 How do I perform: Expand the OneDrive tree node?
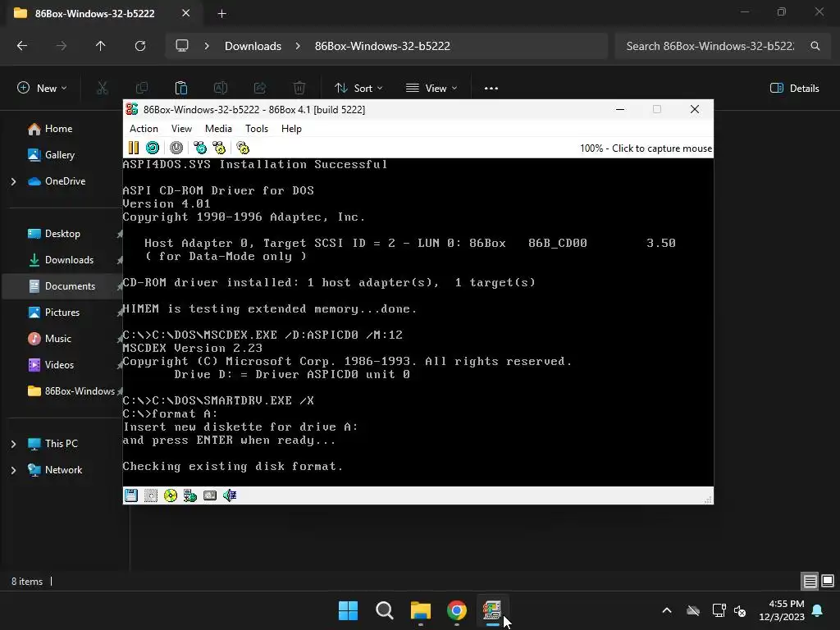click(x=13, y=181)
